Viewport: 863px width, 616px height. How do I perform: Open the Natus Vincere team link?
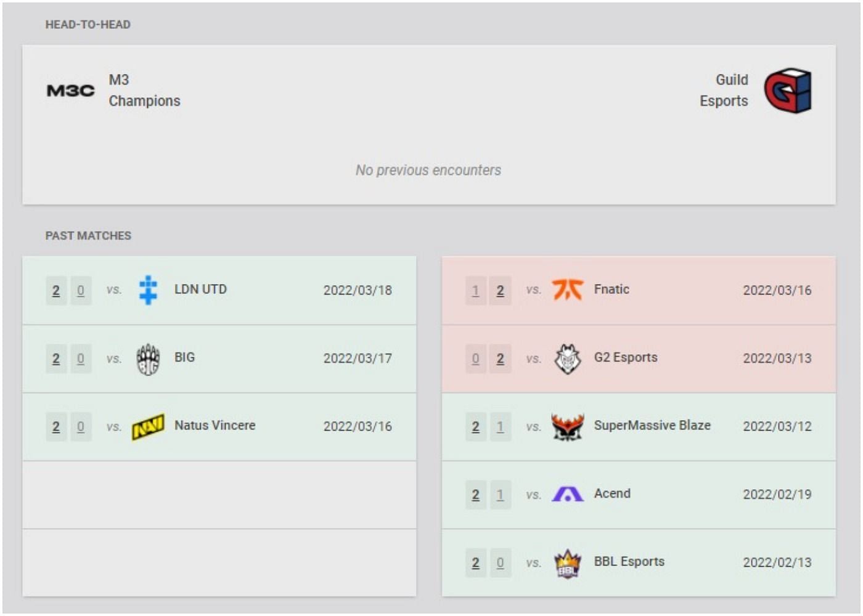(215, 425)
